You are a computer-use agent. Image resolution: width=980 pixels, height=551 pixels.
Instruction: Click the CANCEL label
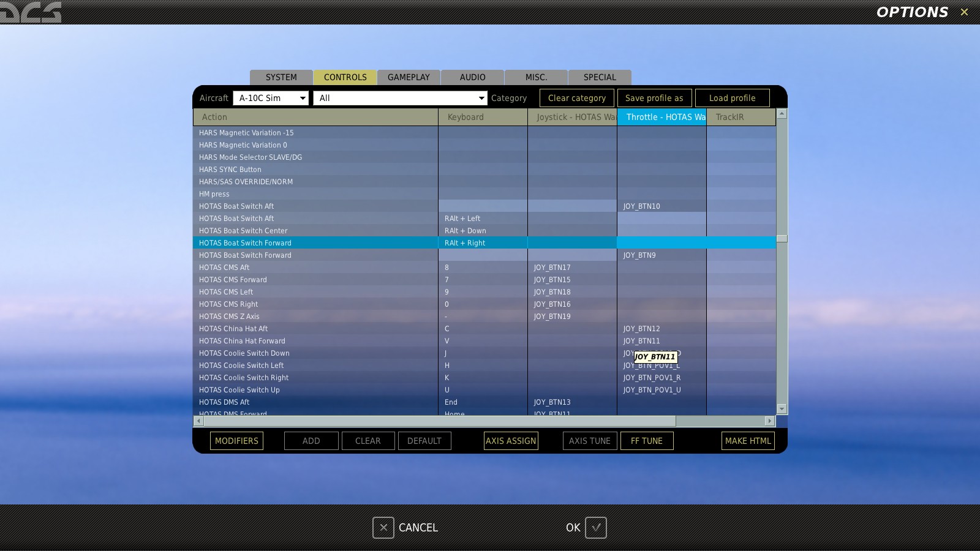point(418,528)
